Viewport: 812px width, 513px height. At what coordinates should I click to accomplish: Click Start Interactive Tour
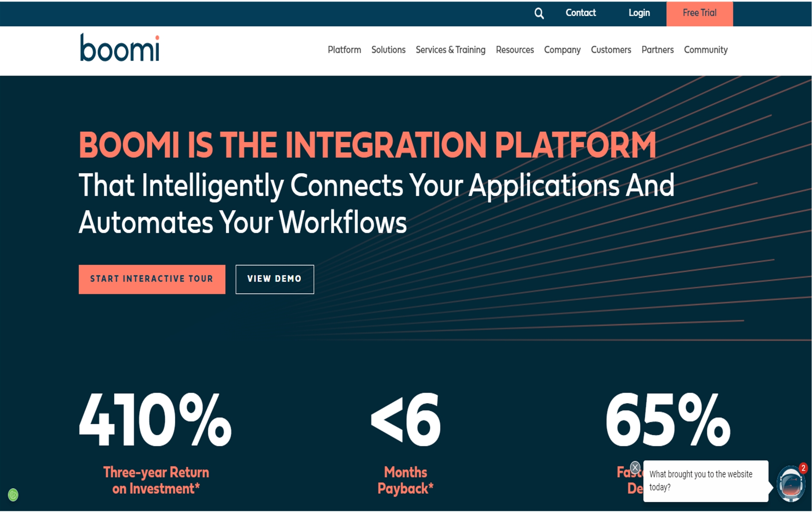[152, 279]
